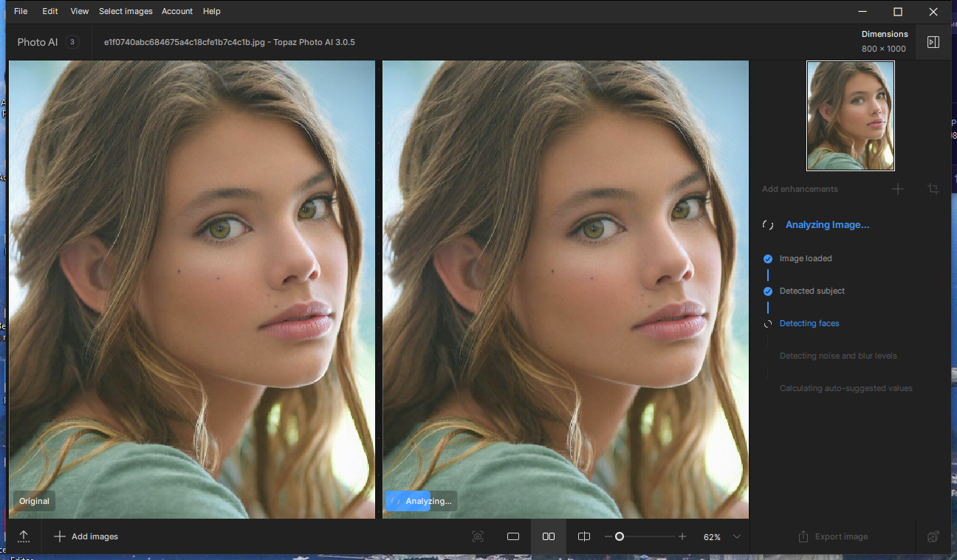Select the portrait thumbnail in right panel
Viewport: 957px width, 560px height.
(851, 116)
